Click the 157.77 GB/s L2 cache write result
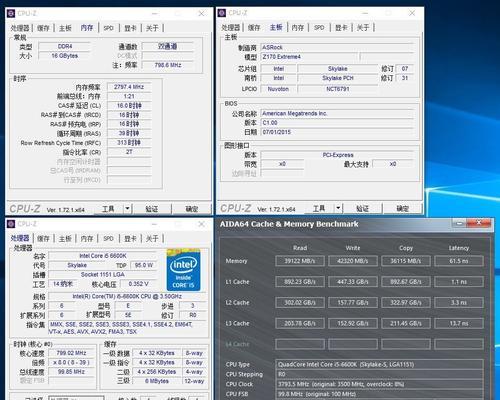 point(353,303)
